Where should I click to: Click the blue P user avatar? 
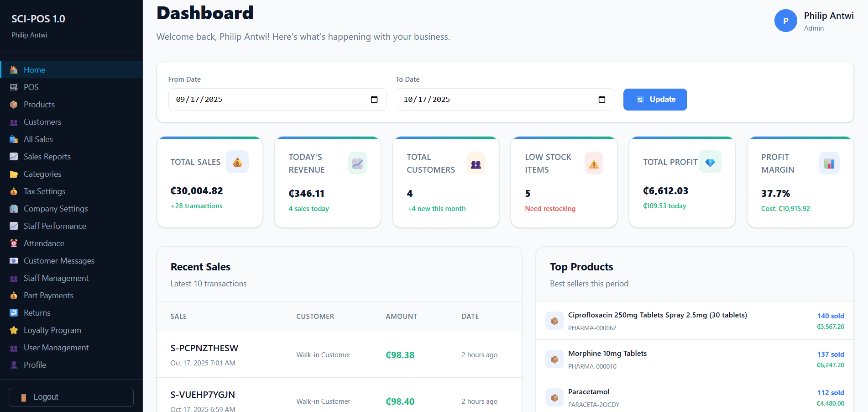[x=785, y=21]
